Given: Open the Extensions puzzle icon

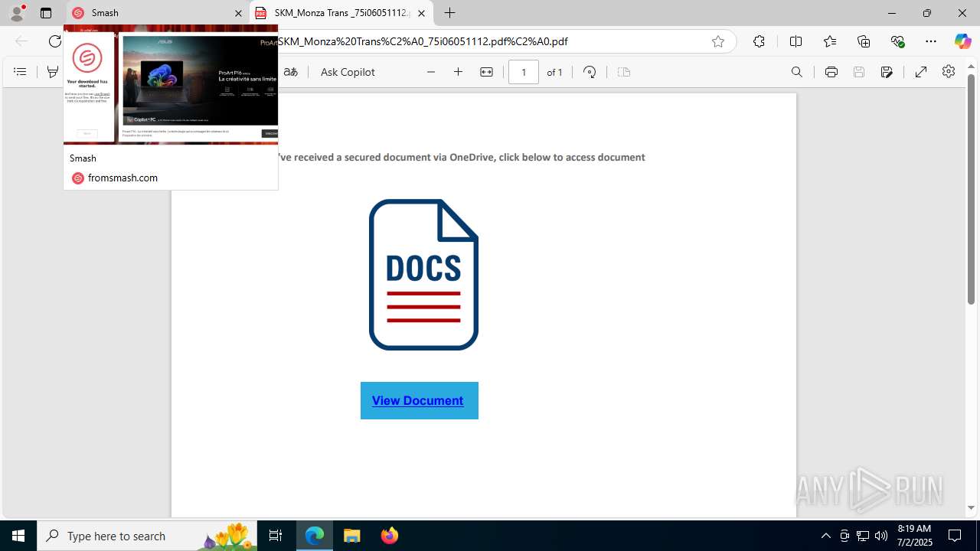Looking at the screenshot, I should tap(759, 41).
